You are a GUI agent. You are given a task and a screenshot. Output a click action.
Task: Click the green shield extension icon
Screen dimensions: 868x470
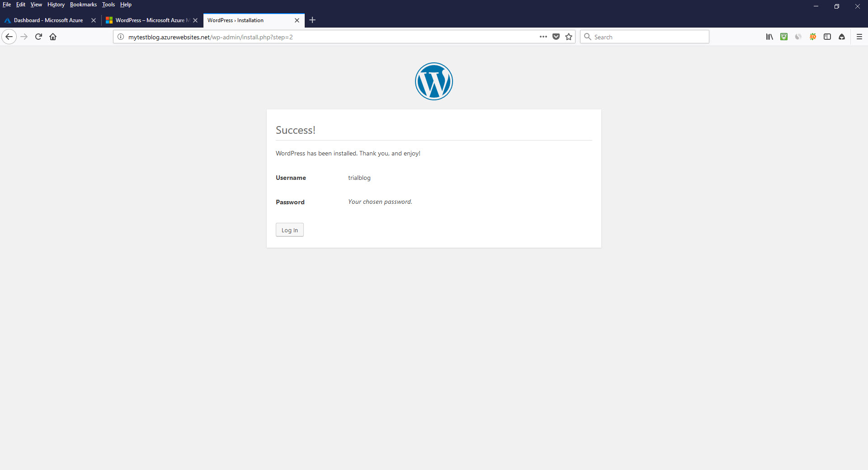[x=784, y=37]
